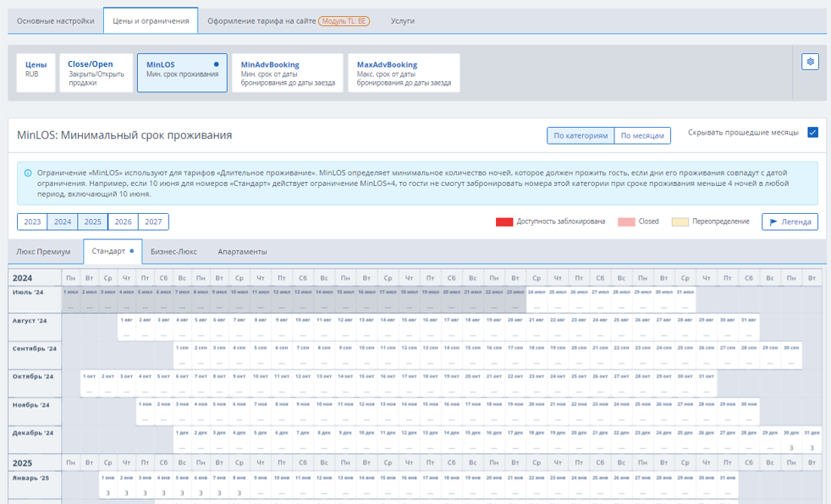Viewport: 831px width, 504px height.
Task: Switch view to По месяцам
Action: click(642, 135)
